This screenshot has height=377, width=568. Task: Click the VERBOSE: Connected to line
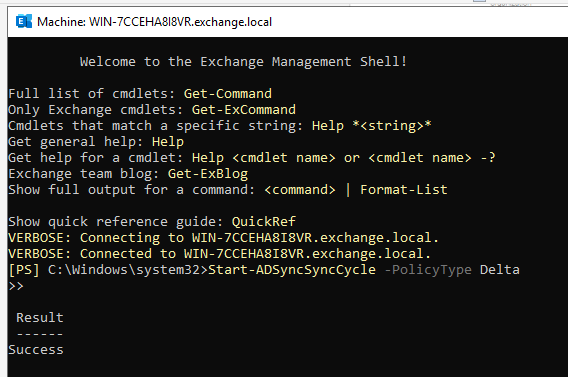220,254
